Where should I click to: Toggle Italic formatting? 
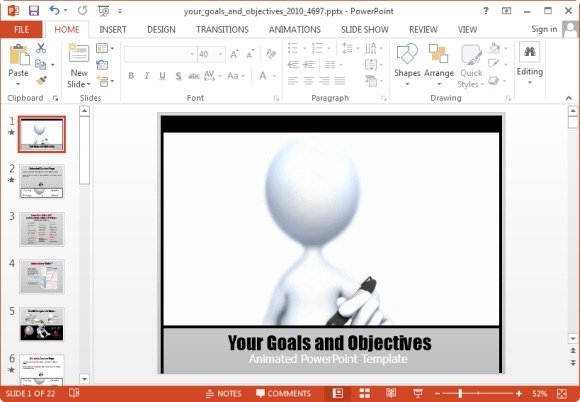147,76
